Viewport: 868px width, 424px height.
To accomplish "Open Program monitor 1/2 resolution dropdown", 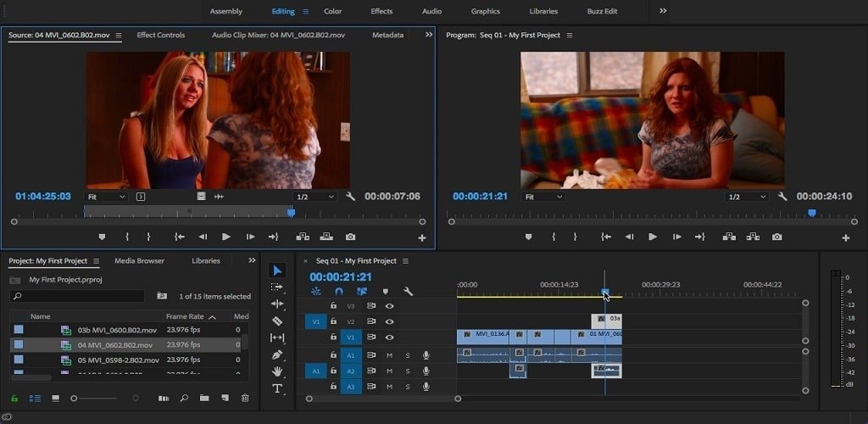I will pyautogui.click(x=747, y=197).
